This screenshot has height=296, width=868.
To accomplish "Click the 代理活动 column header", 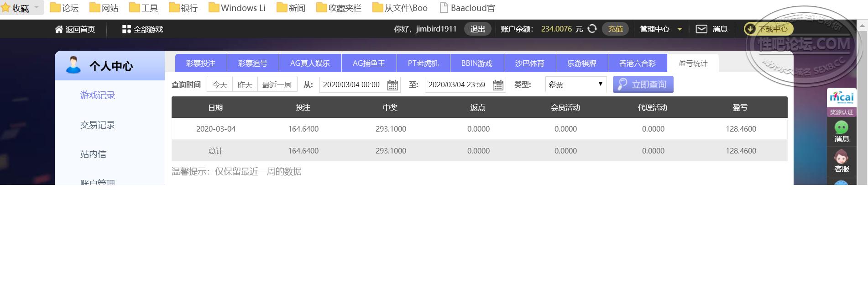I will pyautogui.click(x=653, y=107).
